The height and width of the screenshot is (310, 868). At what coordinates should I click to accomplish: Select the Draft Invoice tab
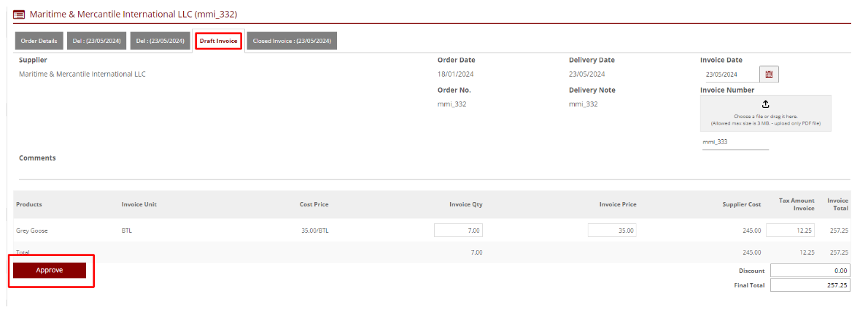[x=218, y=42]
